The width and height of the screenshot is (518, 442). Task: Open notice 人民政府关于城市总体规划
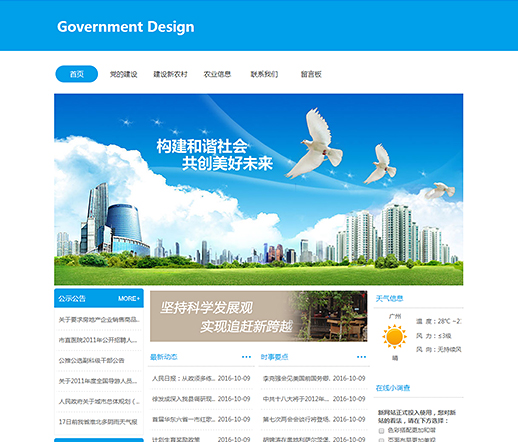99,401
